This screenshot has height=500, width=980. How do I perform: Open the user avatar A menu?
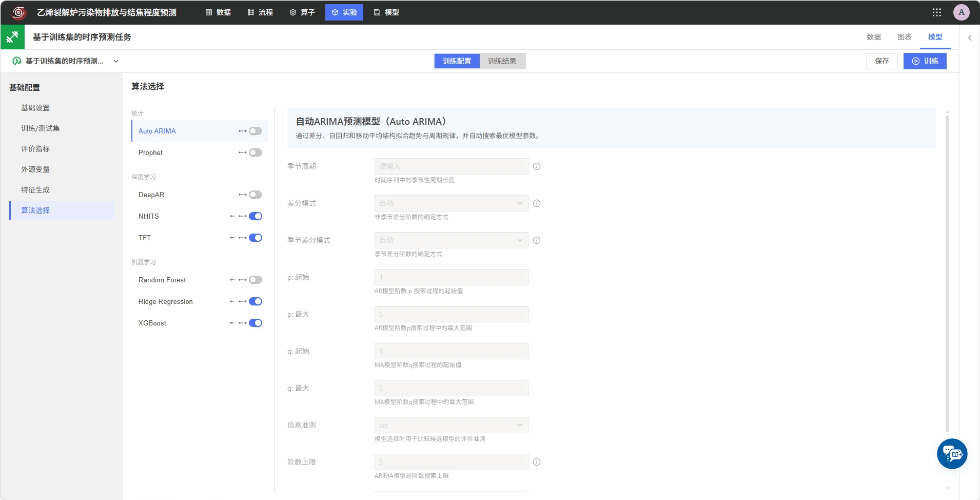coord(962,12)
